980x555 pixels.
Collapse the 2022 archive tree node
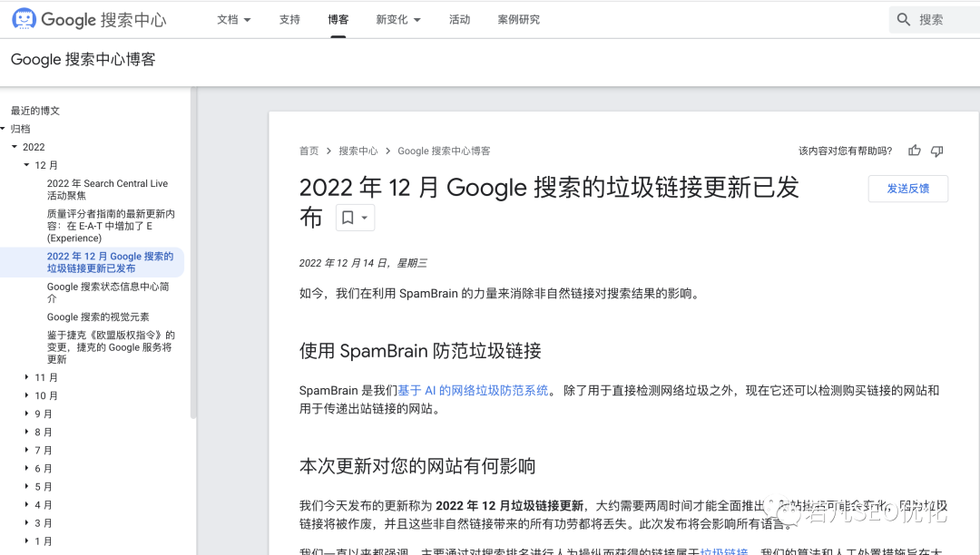pyautogui.click(x=15, y=147)
